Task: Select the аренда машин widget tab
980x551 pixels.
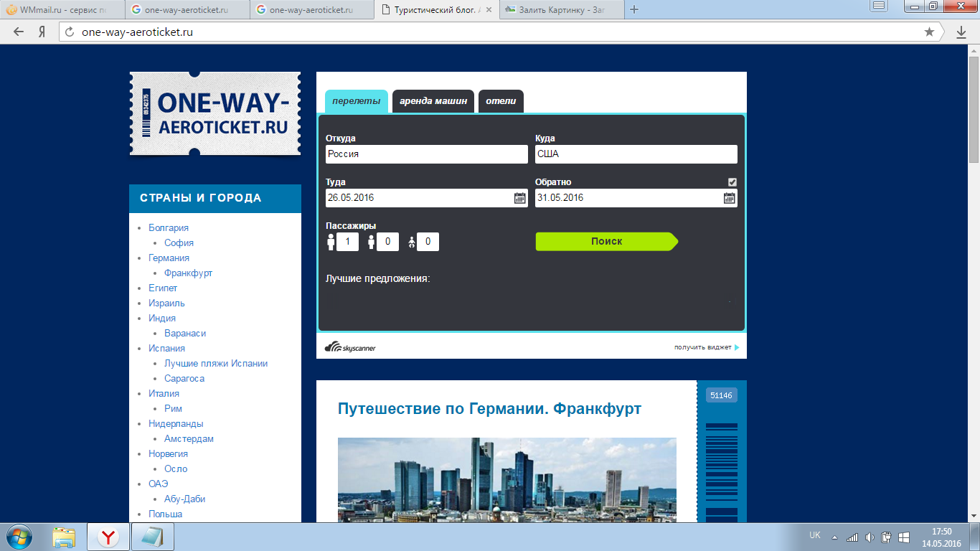Action: [x=433, y=101]
